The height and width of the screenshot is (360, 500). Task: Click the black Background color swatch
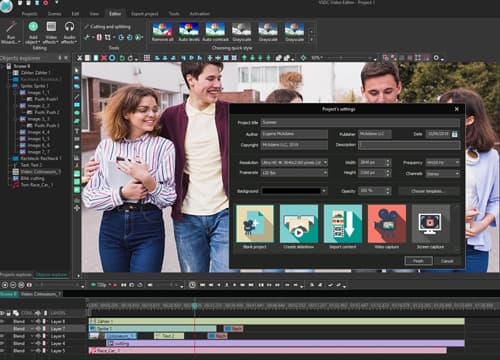tap(291, 191)
